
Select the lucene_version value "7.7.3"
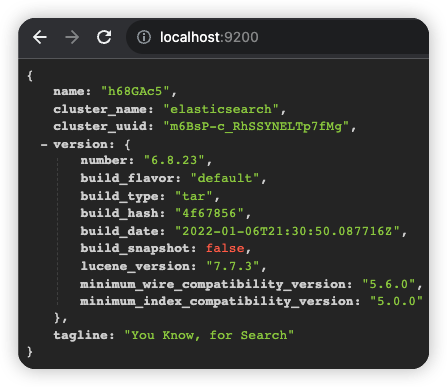(x=233, y=266)
